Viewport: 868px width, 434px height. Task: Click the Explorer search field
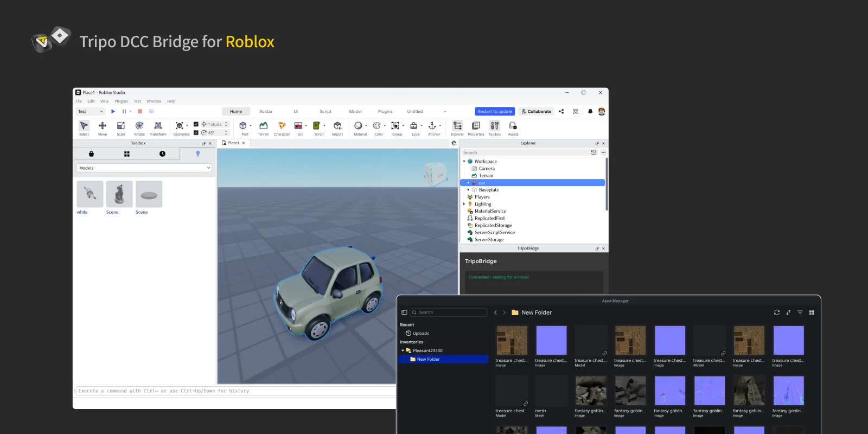(525, 152)
